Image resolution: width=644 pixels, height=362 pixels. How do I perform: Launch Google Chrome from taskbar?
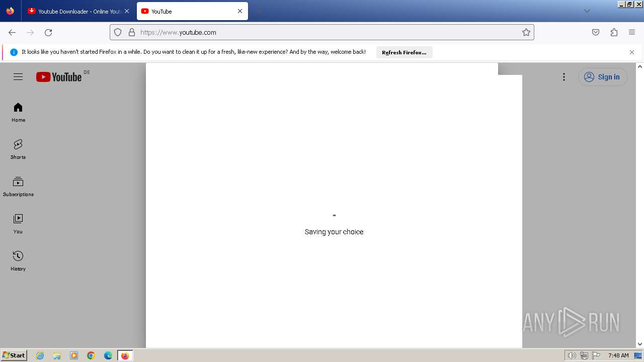[91, 355]
